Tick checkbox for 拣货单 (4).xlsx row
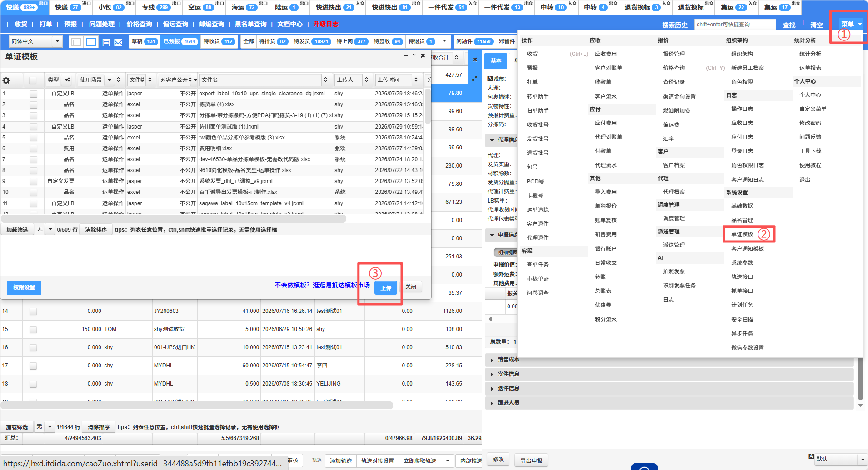This screenshot has height=470, width=868. pyautogui.click(x=33, y=104)
